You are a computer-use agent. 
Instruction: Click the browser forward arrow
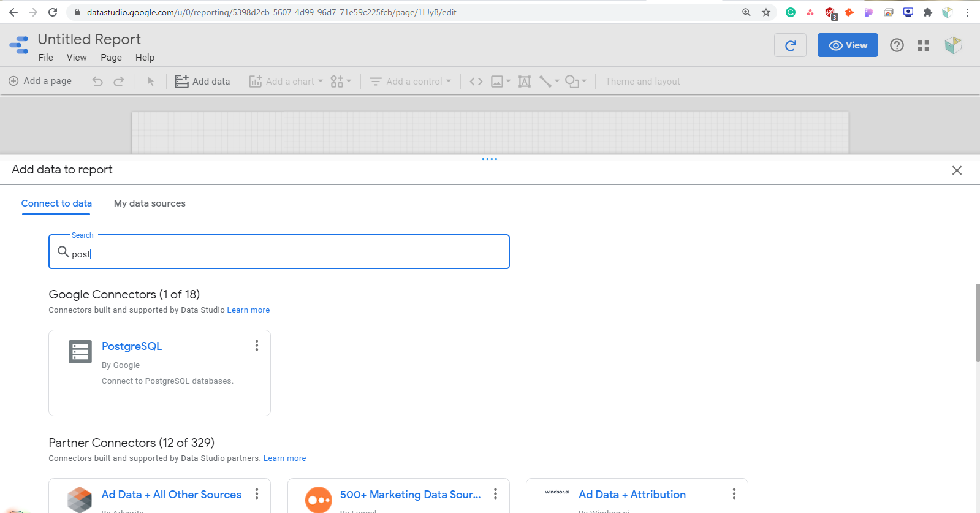[x=33, y=12]
